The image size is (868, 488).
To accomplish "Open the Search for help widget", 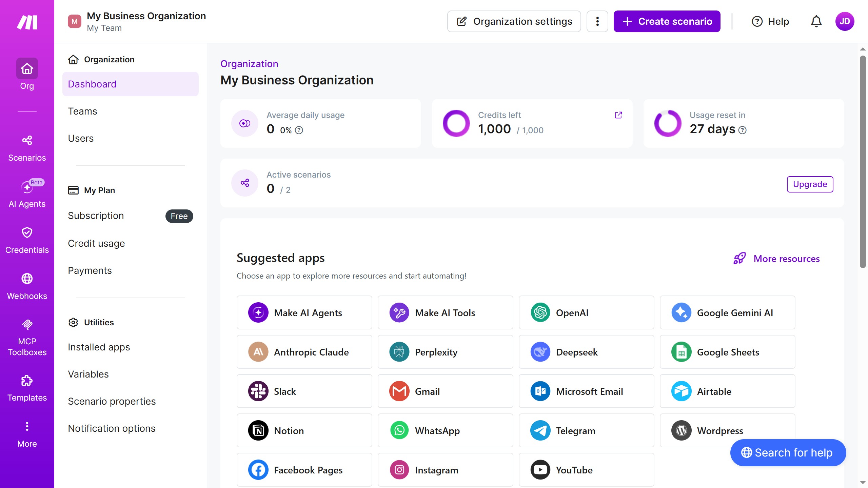I will pos(788,453).
